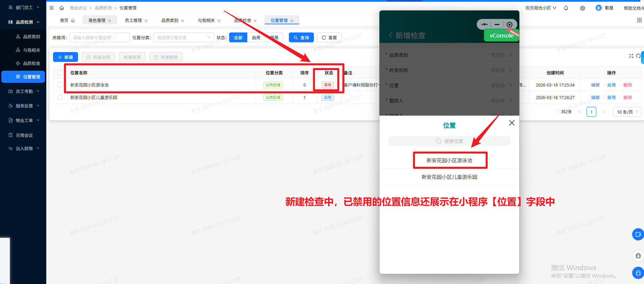Expand 出入权限 sidebar menu
Image resolution: width=644 pixels, height=284 pixels.
[23, 148]
